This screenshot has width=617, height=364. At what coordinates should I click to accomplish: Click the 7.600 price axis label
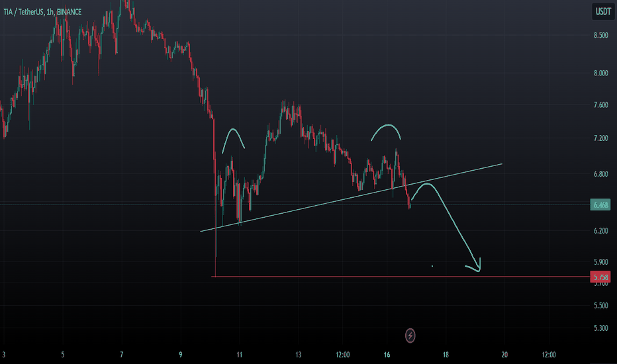pyautogui.click(x=601, y=105)
